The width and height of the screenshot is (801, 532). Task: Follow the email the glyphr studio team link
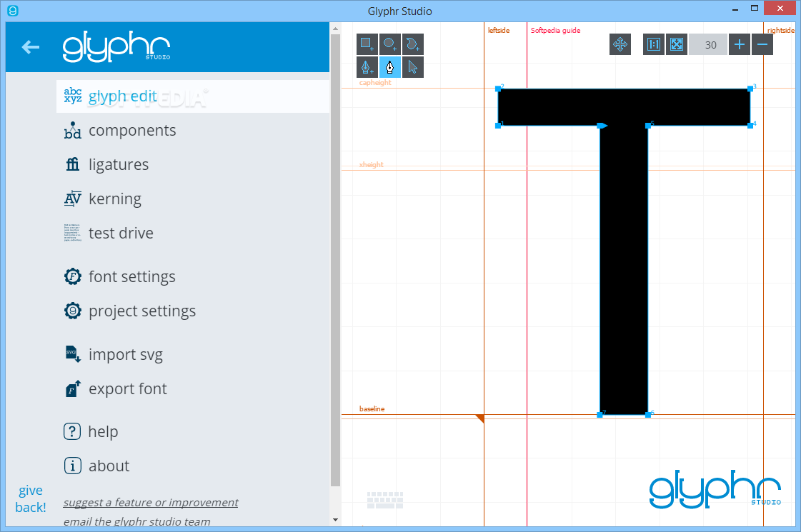137,521
